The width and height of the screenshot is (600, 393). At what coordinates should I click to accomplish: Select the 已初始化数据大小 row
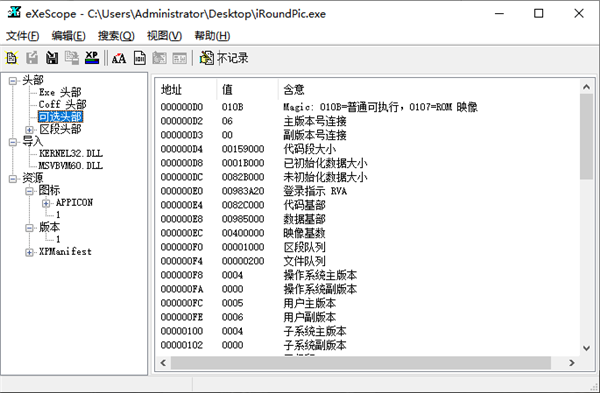(x=367, y=163)
